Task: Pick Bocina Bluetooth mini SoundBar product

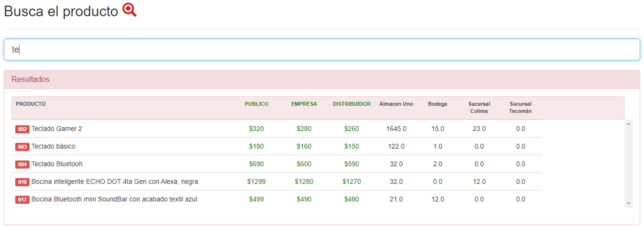Action: [114, 199]
